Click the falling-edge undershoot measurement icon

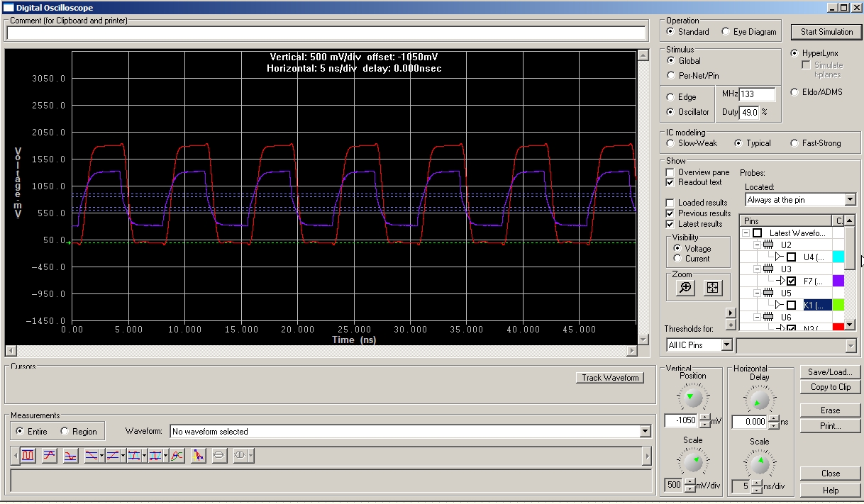[71, 456]
